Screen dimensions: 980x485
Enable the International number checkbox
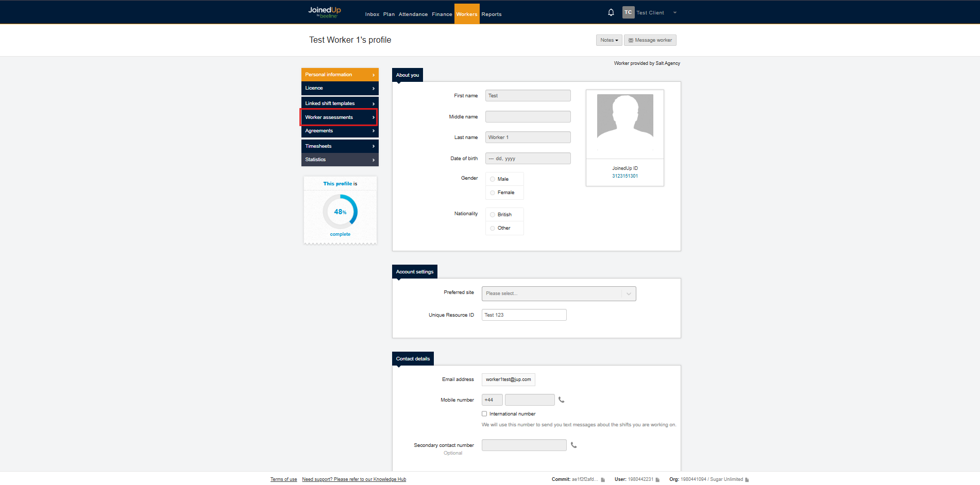click(484, 414)
